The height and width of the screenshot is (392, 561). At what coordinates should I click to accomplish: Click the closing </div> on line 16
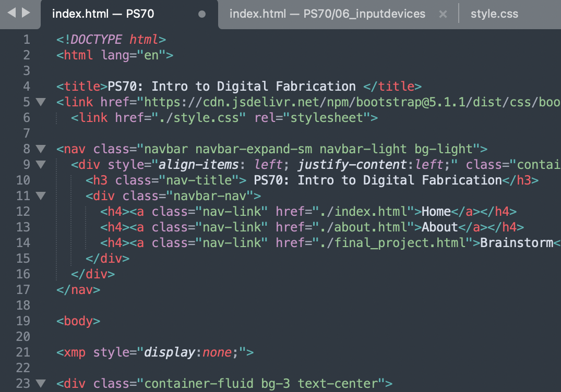point(93,274)
